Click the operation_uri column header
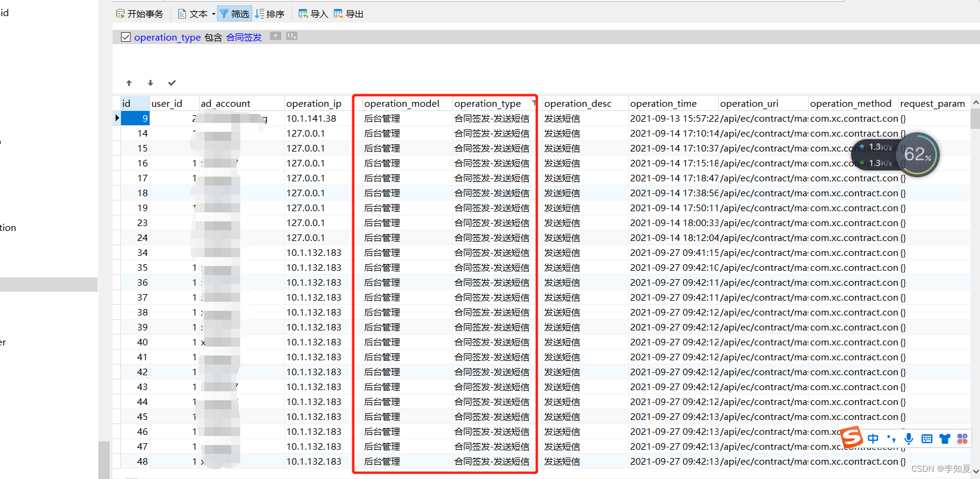This screenshot has width=980, height=479. 764,103
